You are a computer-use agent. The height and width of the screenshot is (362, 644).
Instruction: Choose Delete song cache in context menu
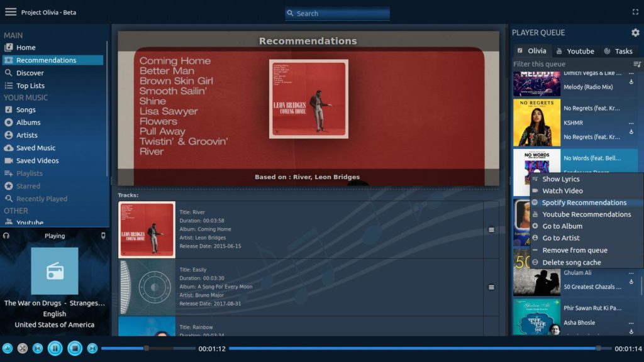[587, 262]
